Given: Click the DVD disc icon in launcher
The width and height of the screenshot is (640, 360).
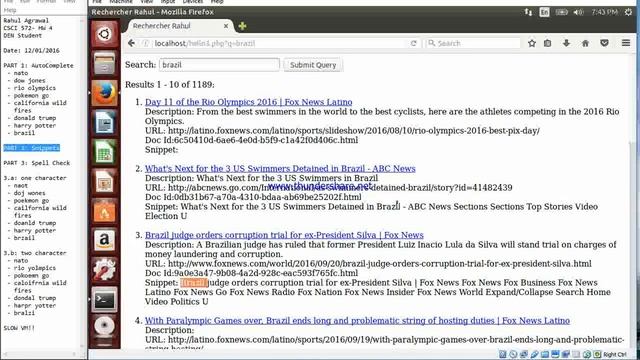Looking at the screenshot, I should click(x=104, y=327).
